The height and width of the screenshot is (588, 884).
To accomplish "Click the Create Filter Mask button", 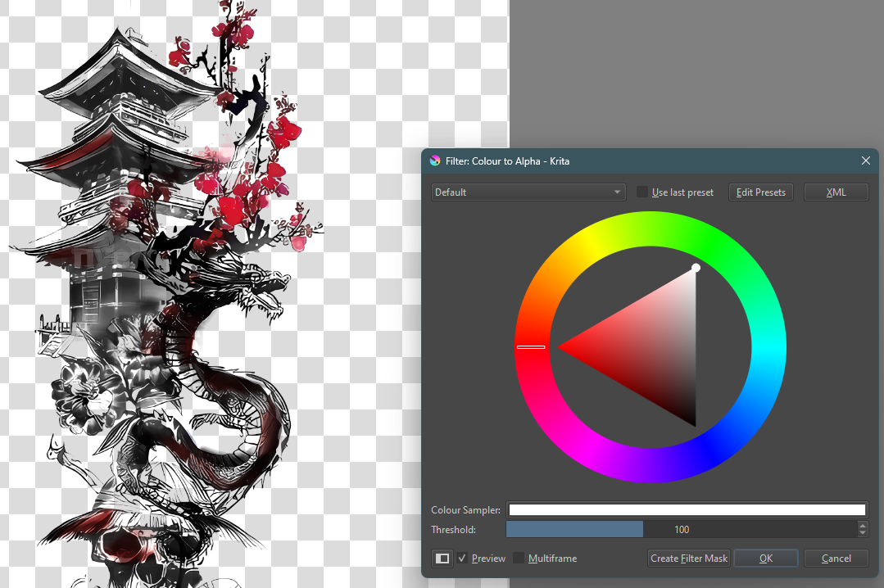I will point(688,558).
